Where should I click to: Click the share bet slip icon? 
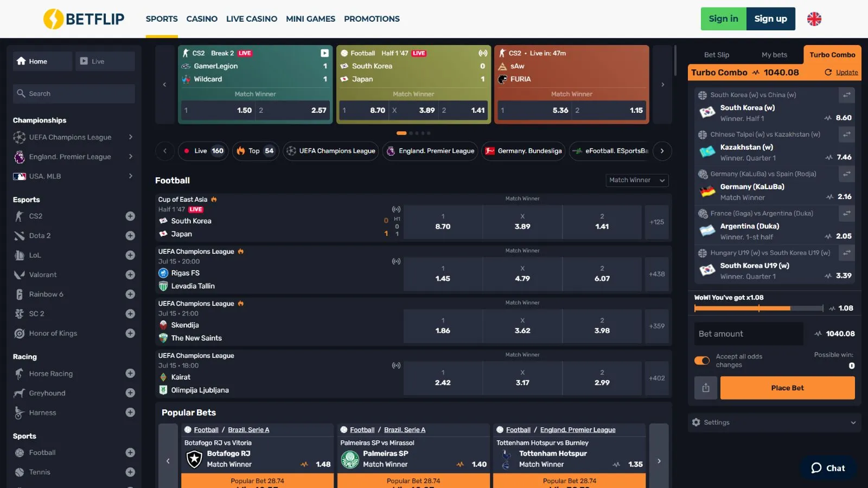click(x=706, y=388)
